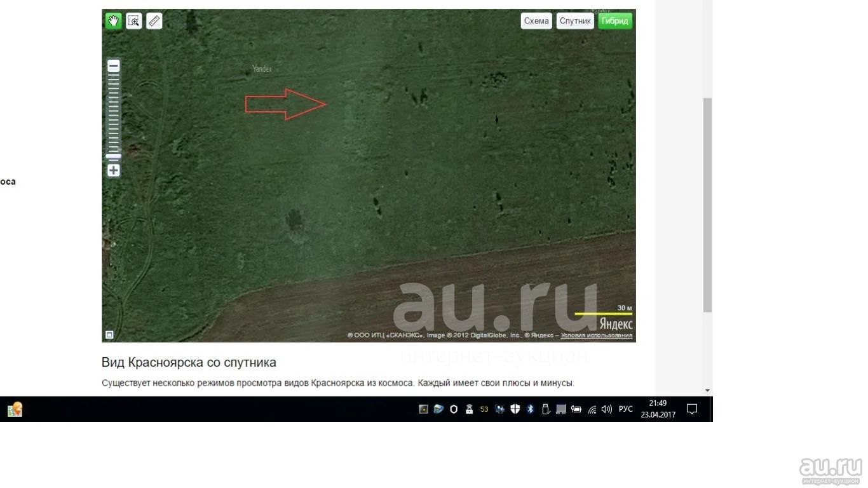
Task: Click the map zoom out minus button
Action: coord(114,65)
